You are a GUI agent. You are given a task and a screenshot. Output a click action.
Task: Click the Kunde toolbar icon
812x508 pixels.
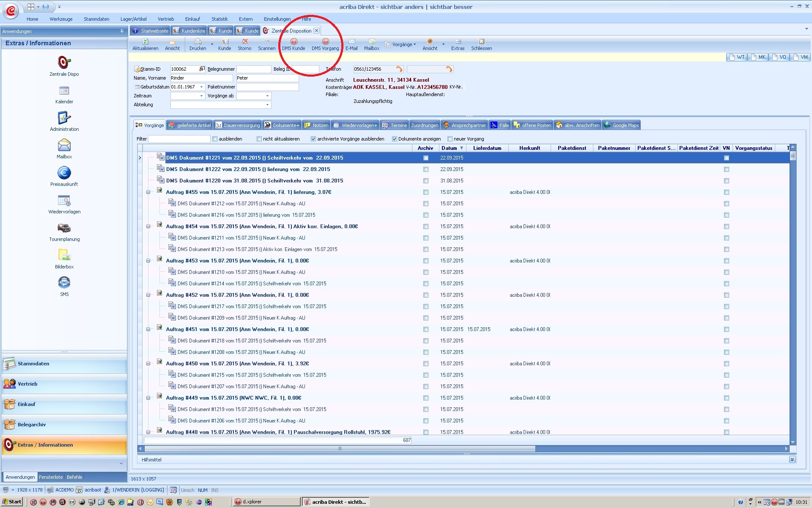225,44
